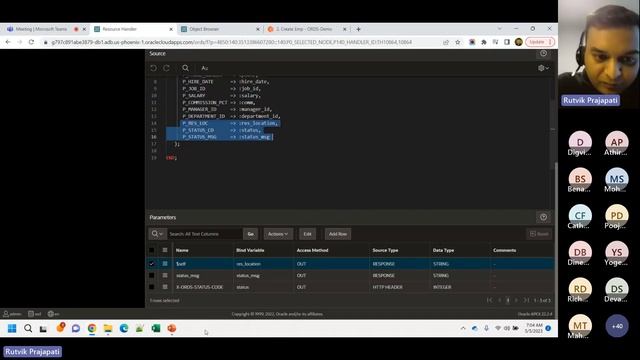Click the INTEGER data type cell
This screenshot has height=360, width=640.
click(442, 287)
